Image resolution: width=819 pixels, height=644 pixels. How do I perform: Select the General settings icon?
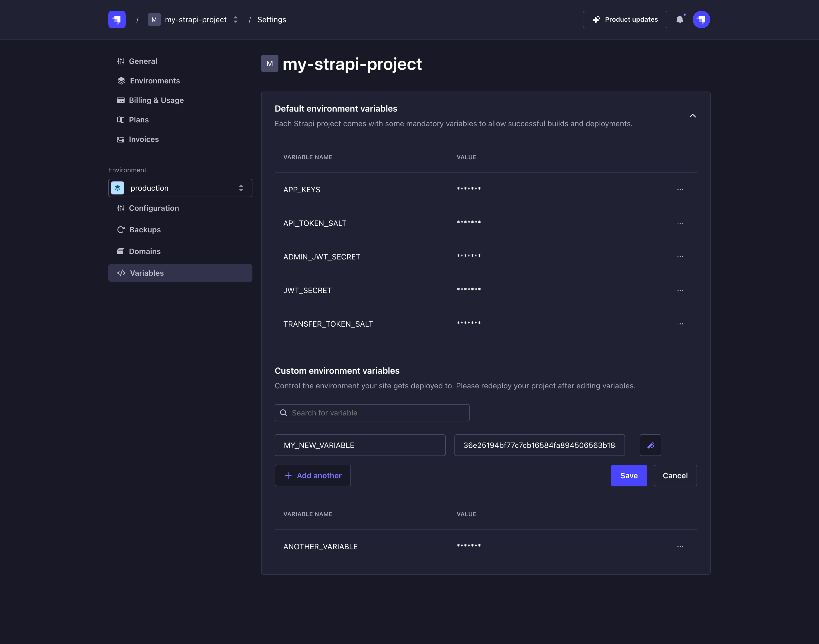121,61
